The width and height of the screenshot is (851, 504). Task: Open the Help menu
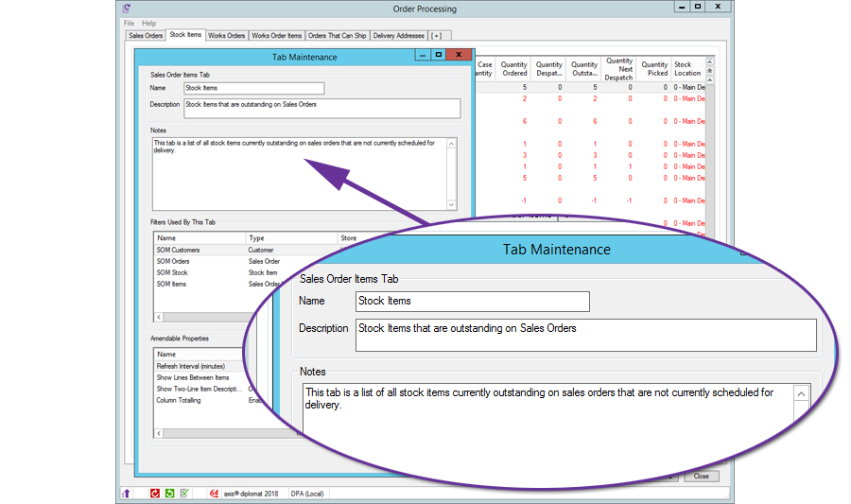tap(148, 23)
